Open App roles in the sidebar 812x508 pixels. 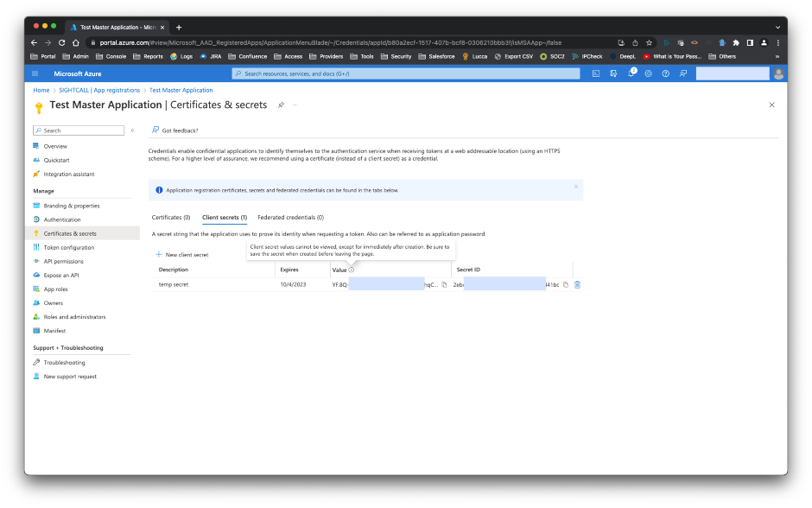(55, 289)
